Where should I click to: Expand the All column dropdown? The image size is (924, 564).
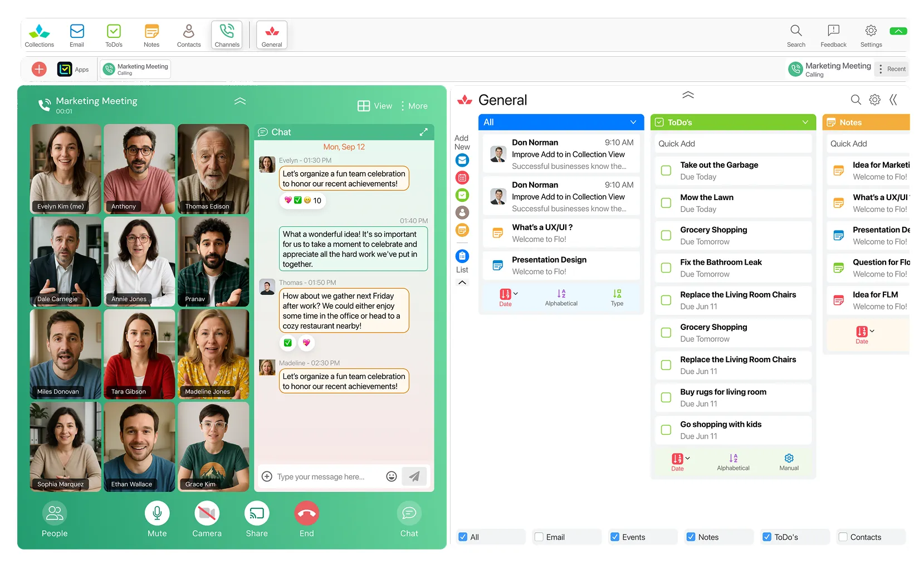point(633,122)
